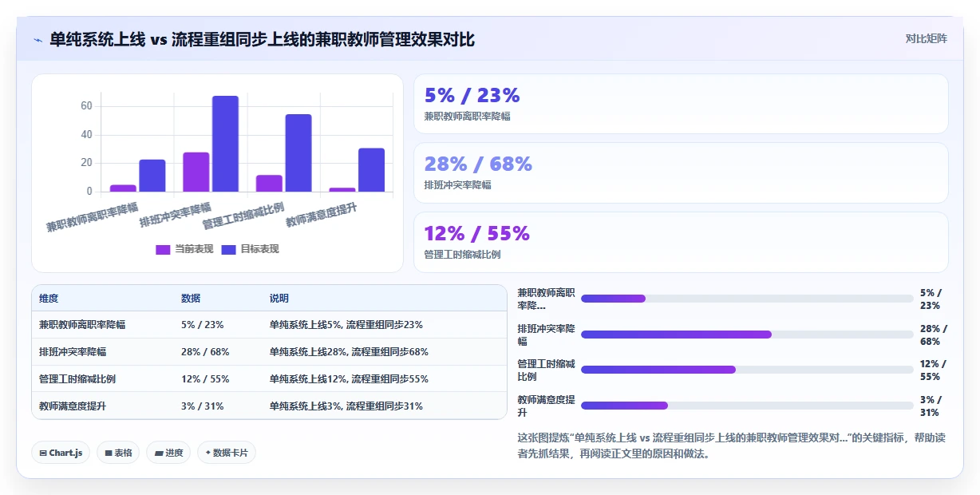Click table value 12% / 55%

click(x=205, y=379)
